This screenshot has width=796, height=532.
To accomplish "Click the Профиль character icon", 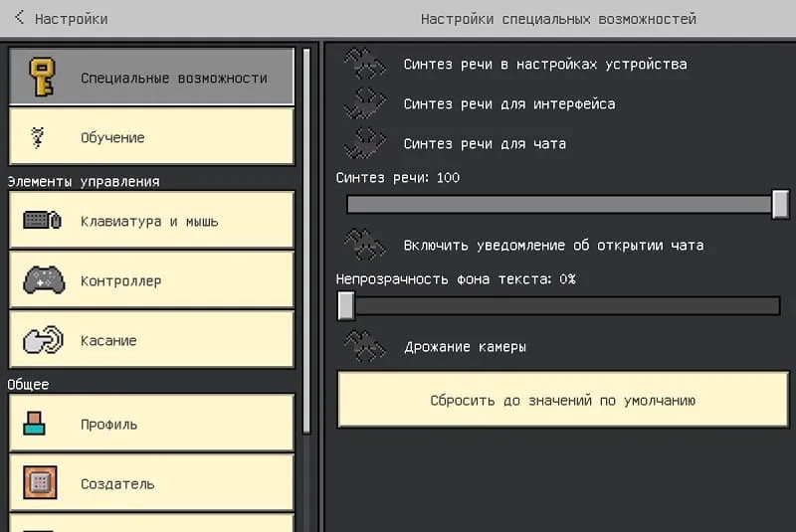I will click(x=34, y=424).
